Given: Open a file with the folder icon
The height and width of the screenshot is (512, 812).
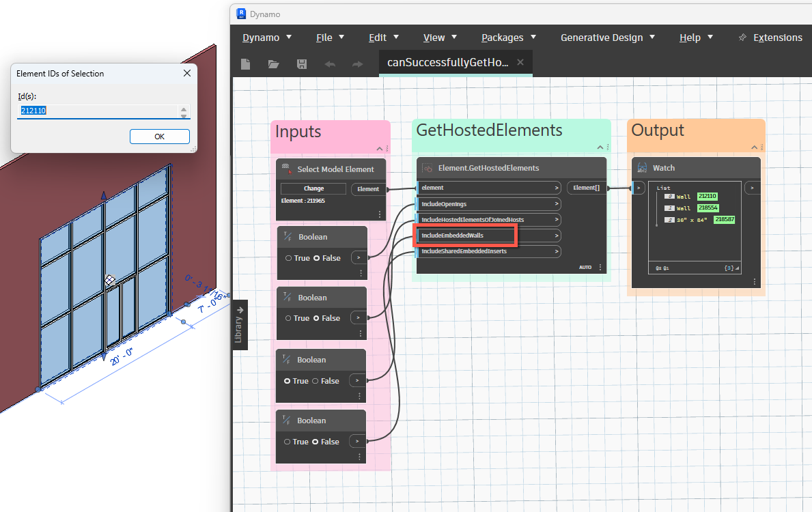Looking at the screenshot, I should tap(273, 64).
